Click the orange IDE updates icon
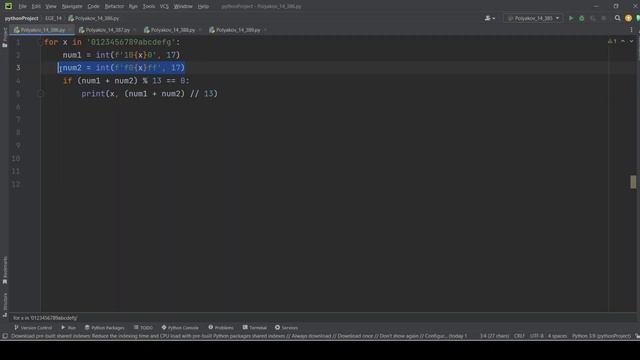640x360 pixels. coord(628,18)
